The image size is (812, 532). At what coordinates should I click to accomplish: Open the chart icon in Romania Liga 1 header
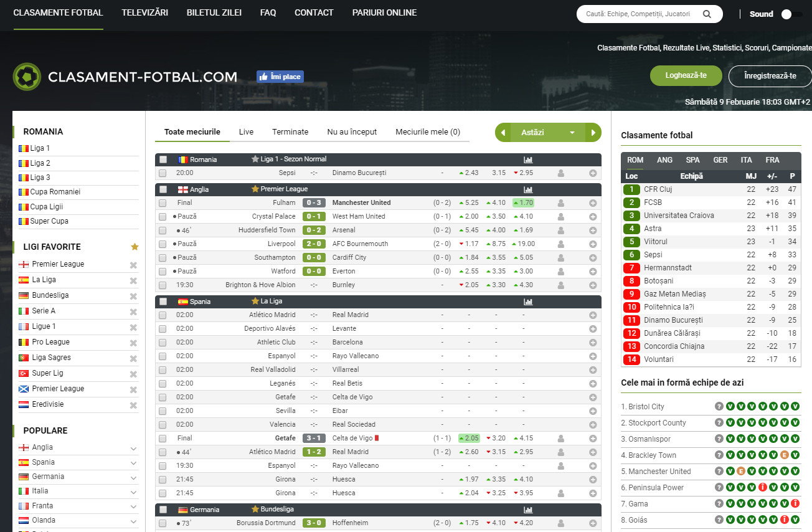point(528,159)
